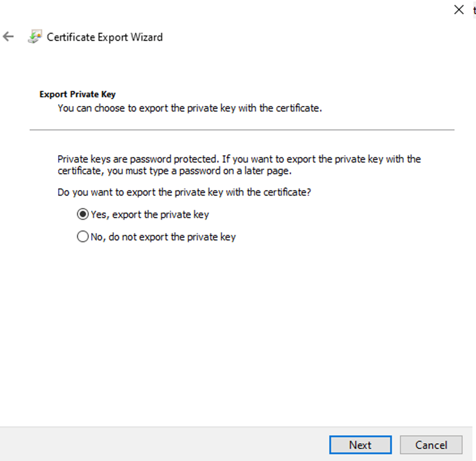
Task: Click the back arrow in the wizard header
Action: point(8,37)
